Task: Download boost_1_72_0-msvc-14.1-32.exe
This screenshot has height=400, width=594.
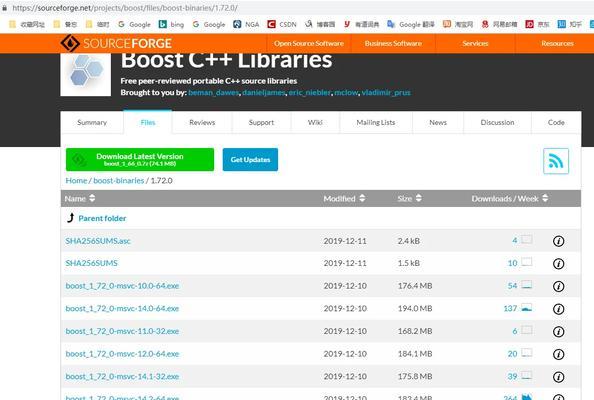Action: tap(122, 377)
